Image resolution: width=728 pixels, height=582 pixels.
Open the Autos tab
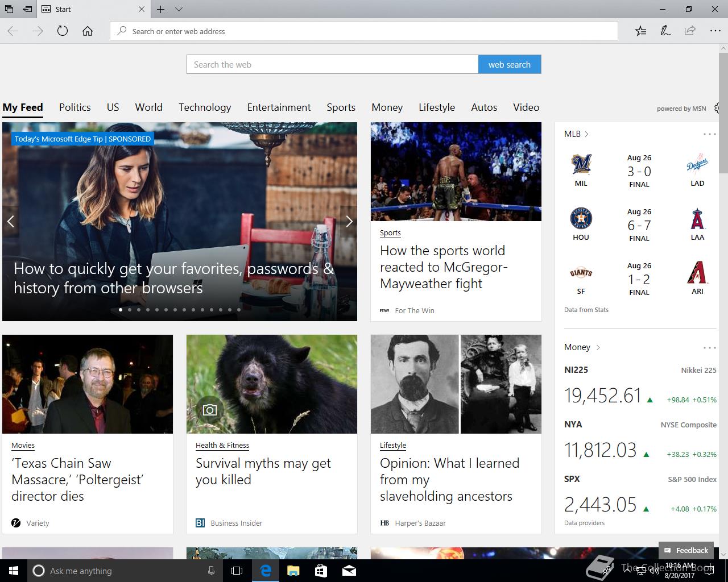click(x=484, y=107)
